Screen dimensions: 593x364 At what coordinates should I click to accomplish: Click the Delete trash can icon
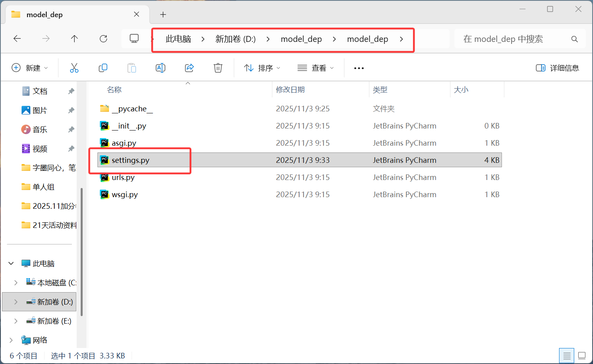218,68
